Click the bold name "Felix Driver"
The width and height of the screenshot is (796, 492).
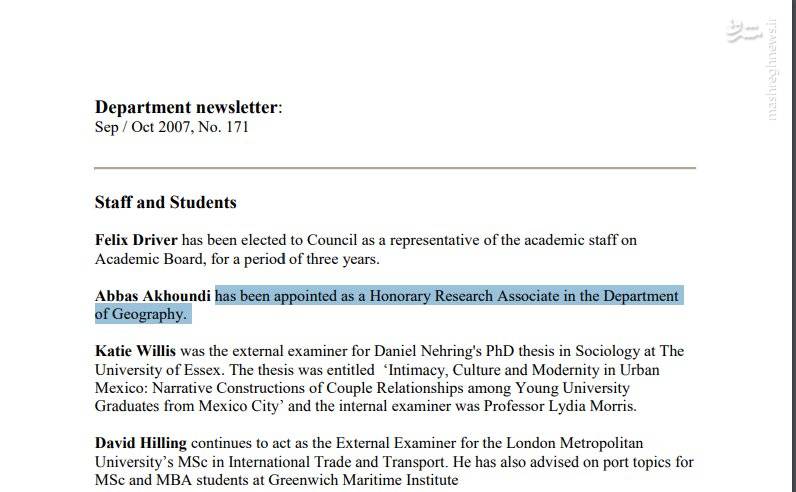pyautogui.click(x=135, y=240)
